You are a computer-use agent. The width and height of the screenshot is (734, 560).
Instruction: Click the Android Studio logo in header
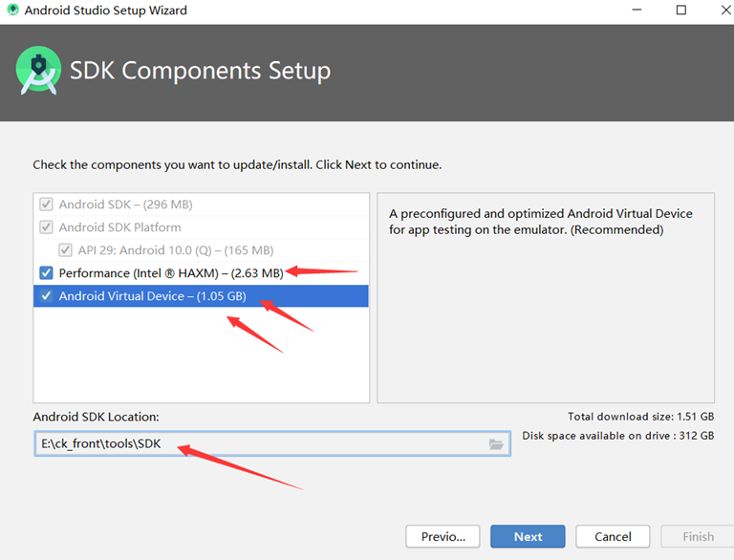point(39,72)
